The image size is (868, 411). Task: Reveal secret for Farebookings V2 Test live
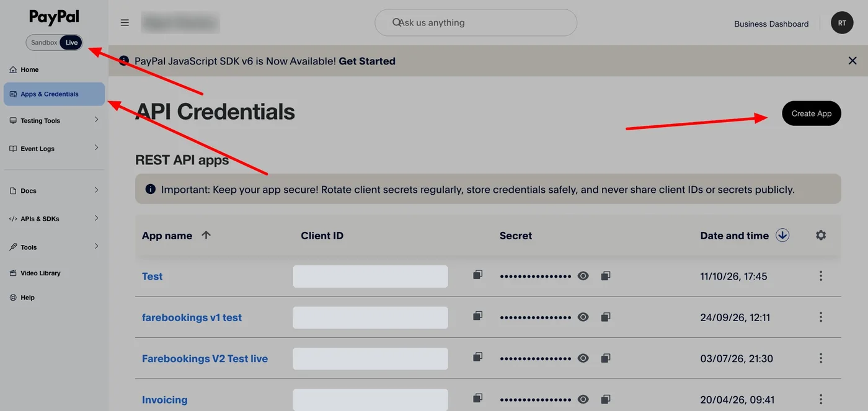click(x=583, y=358)
